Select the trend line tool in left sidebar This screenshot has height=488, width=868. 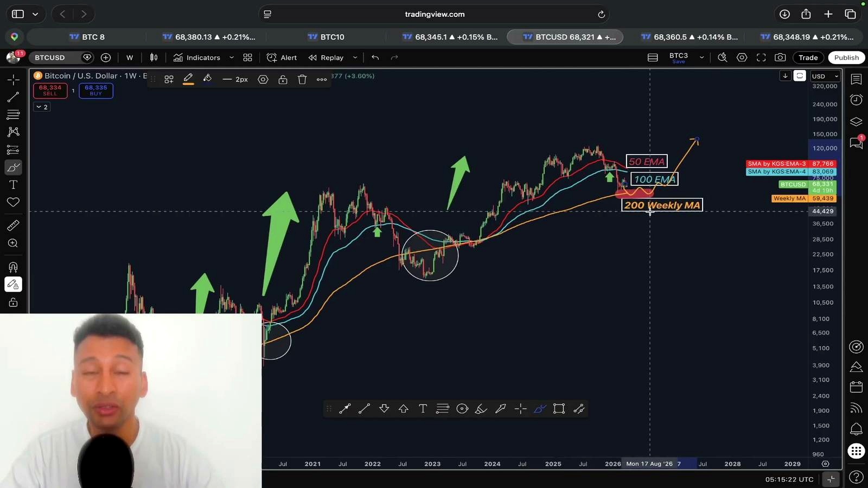click(x=13, y=97)
